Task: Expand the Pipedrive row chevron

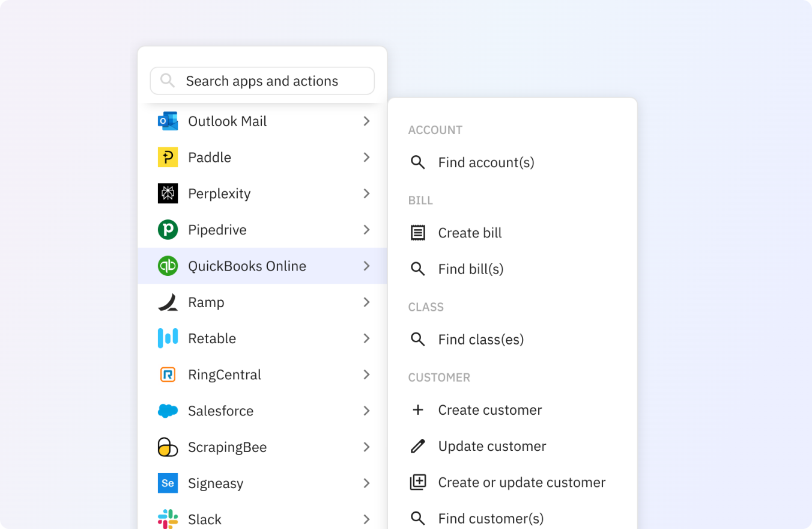Action: (366, 230)
